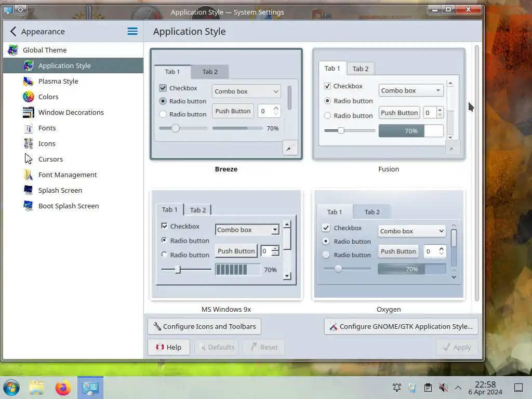The width and height of the screenshot is (532, 399).
Task: Click the Apply button
Action: [457, 347]
